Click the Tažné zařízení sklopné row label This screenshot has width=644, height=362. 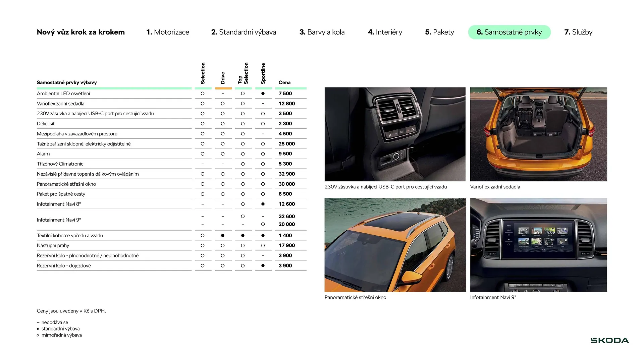pos(84,144)
